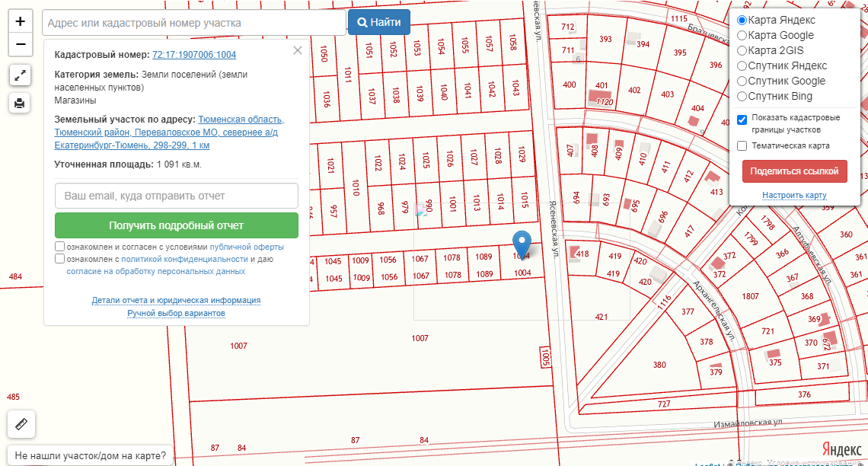Focus the address or cadastral number search field
The height and width of the screenshot is (466, 868).
(x=193, y=23)
